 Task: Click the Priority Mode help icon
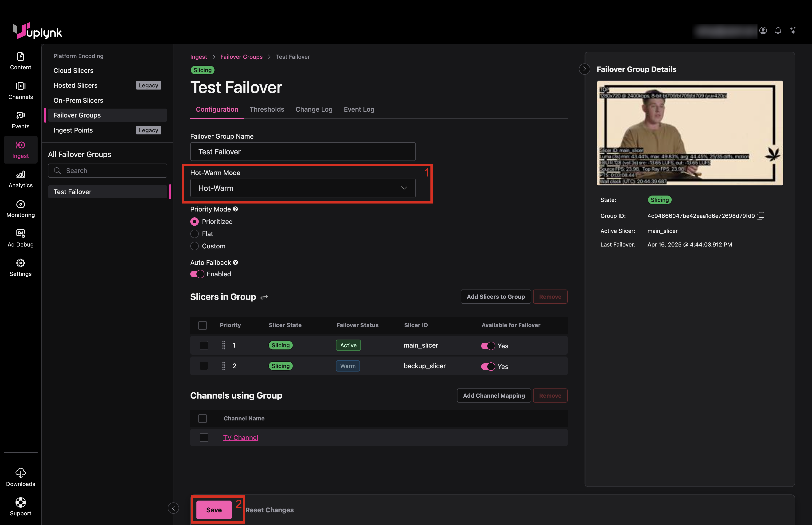click(x=235, y=209)
